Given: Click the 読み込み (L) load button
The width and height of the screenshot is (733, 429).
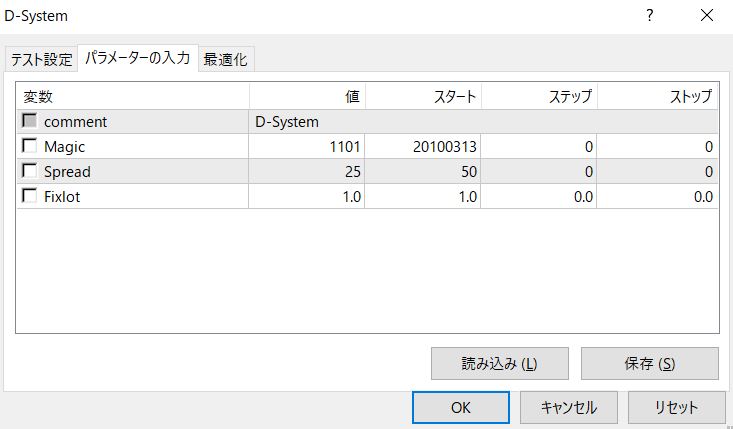Looking at the screenshot, I should coord(499,363).
